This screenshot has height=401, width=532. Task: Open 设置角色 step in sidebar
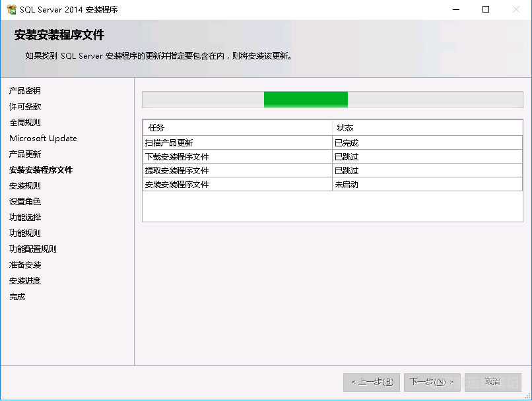click(x=25, y=202)
